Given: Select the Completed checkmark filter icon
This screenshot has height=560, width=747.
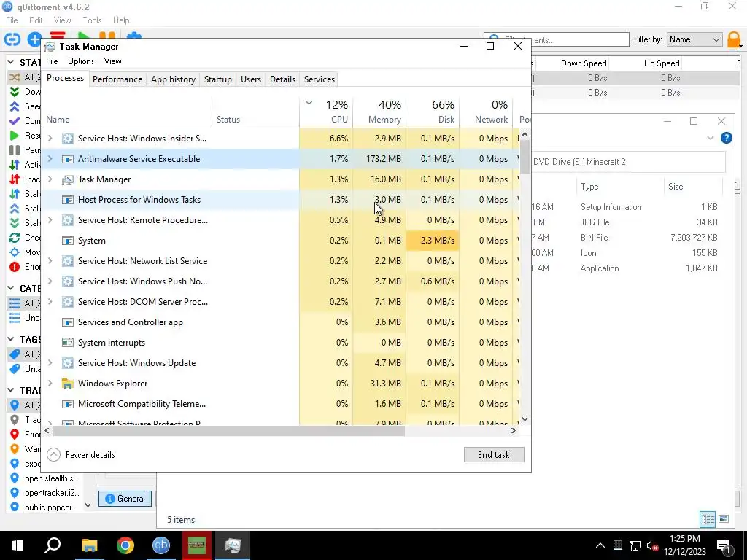Looking at the screenshot, I should coord(15,121).
